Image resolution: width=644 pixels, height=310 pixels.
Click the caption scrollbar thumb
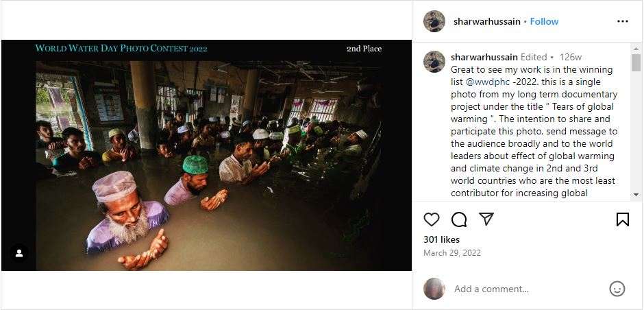[x=636, y=62]
